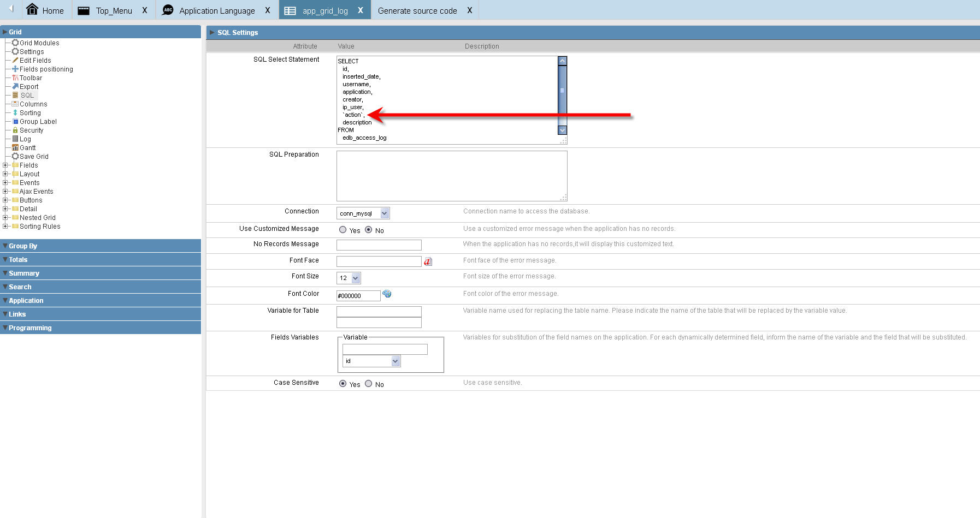Click the SQL textarea scroll up arrow
The height and width of the screenshot is (518, 980).
(562, 61)
